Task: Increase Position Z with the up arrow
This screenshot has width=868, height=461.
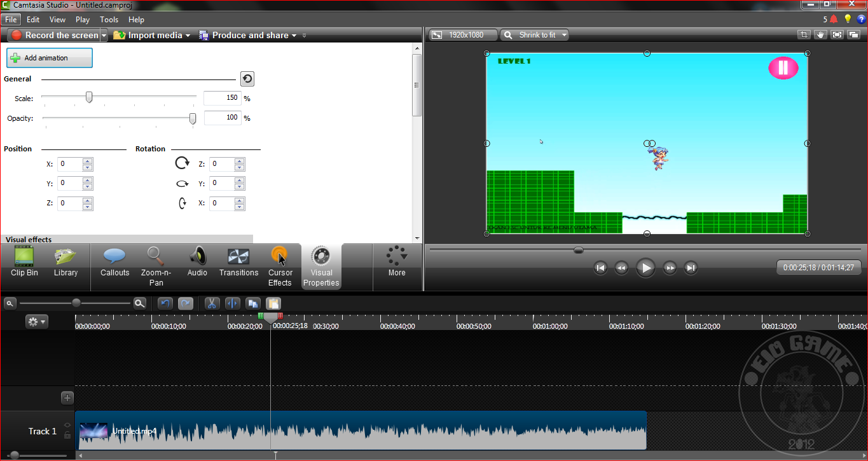Action: point(88,200)
